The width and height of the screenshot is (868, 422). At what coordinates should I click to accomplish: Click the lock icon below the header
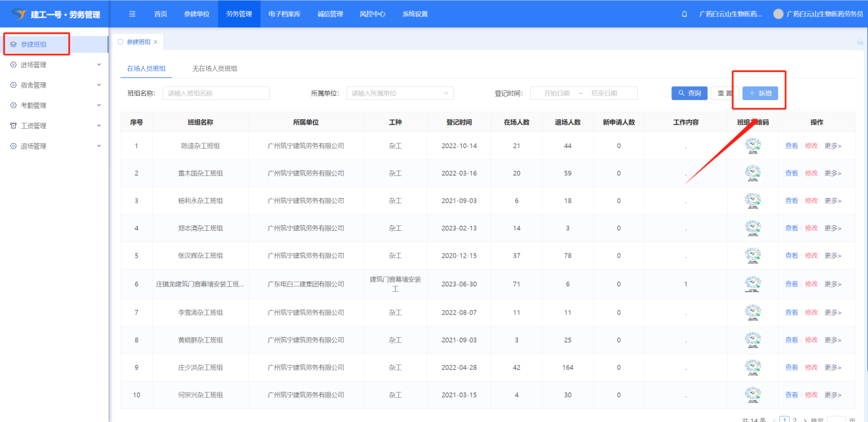point(860,42)
